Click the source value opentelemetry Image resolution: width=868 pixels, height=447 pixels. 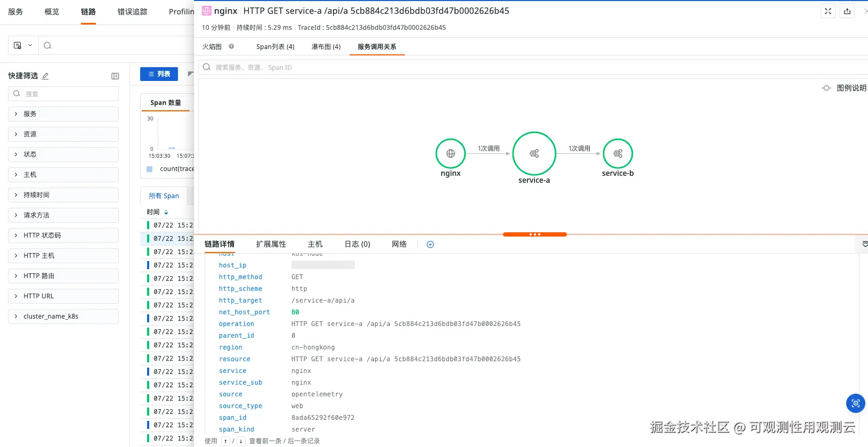pyautogui.click(x=317, y=394)
